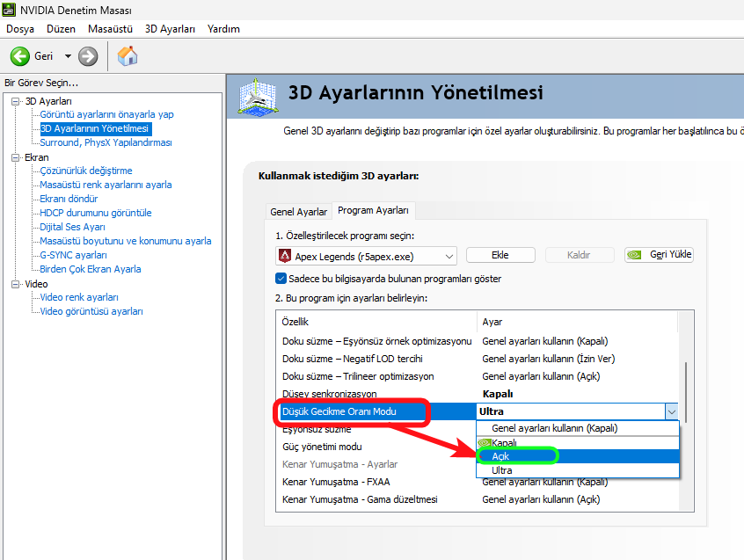Click the Geri Yükle button
The width and height of the screenshot is (744, 560).
659,255
